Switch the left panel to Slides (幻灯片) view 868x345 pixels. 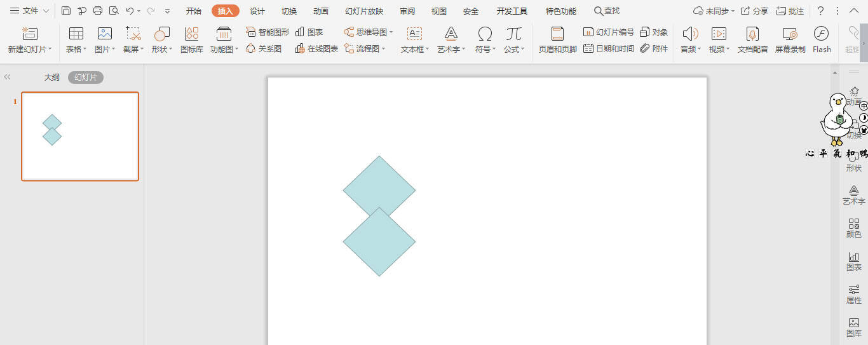coord(86,78)
